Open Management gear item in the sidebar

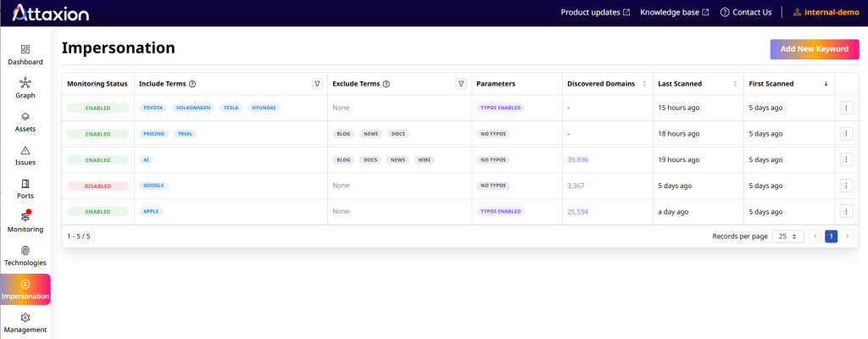(x=25, y=323)
